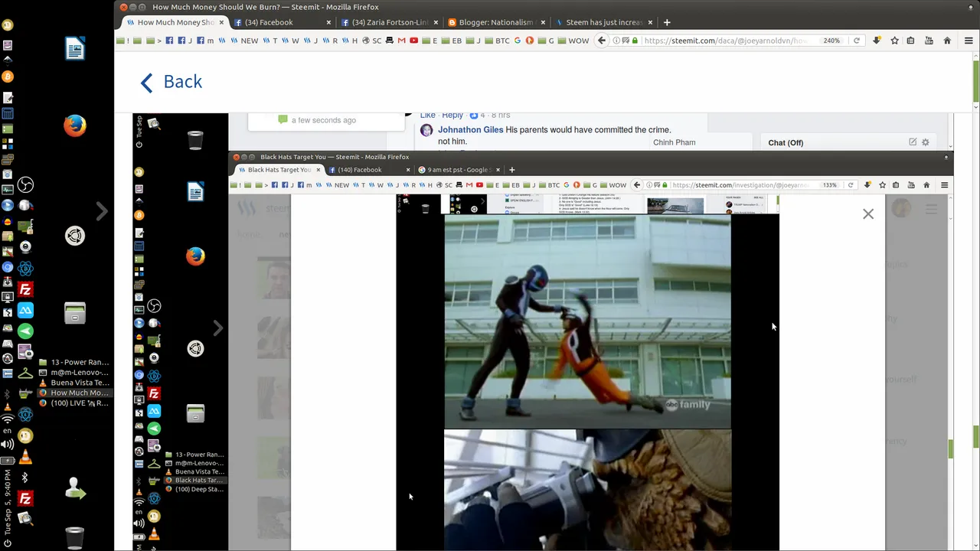Screen dimensions: 980x551
Task: Select 13 - Power Ran... window entry
Action: point(74,362)
